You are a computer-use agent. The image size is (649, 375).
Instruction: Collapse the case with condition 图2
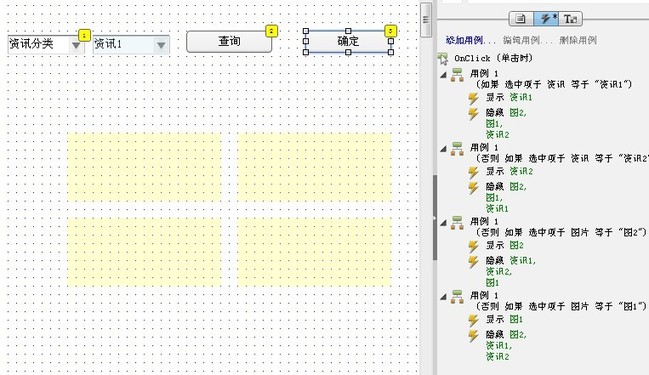coord(443,223)
